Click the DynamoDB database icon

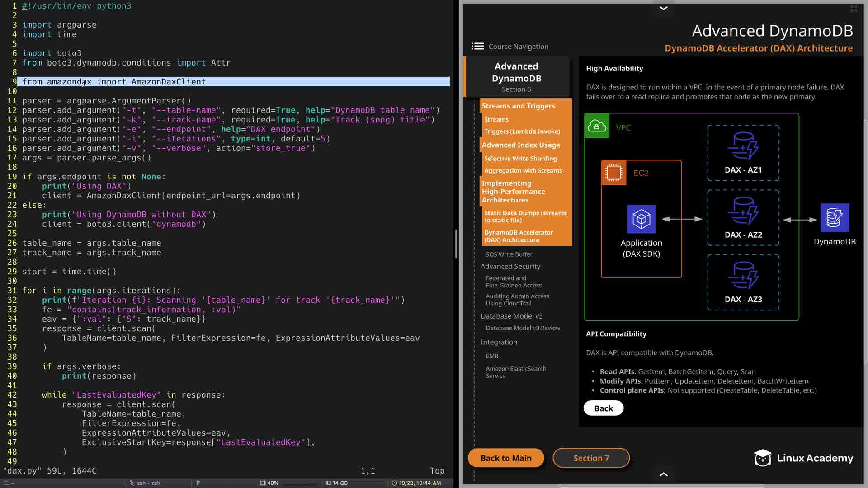[x=834, y=218]
